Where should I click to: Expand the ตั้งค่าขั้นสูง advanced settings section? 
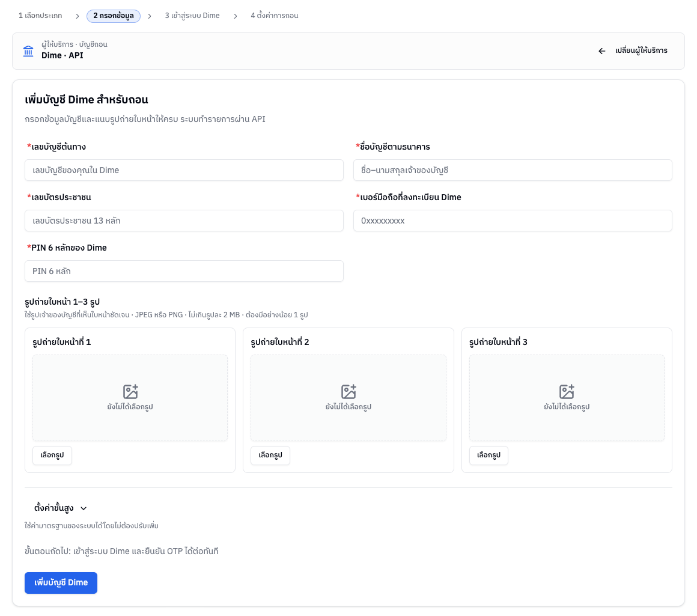(x=60, y=508)
